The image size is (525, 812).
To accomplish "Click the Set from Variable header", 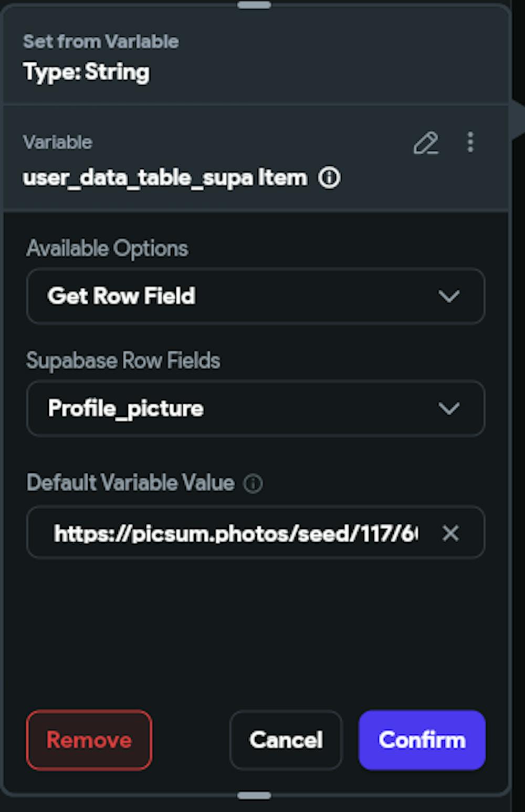I will click(101, 41).
